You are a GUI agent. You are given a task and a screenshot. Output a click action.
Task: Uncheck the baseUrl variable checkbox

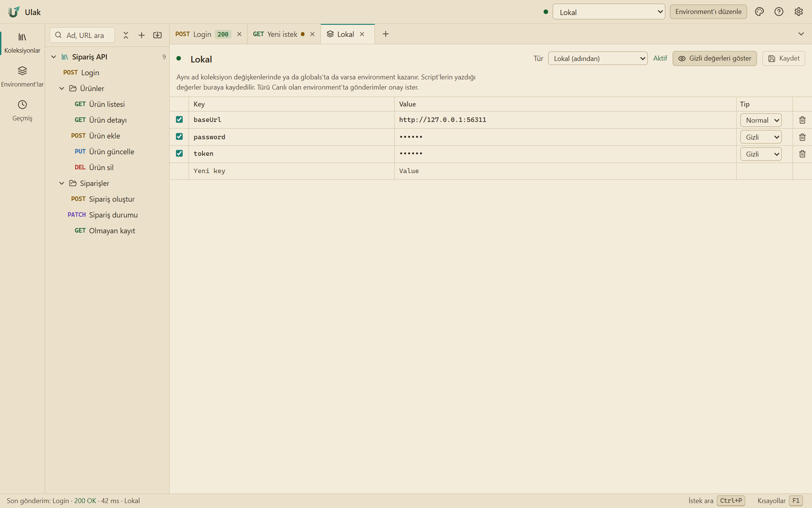point(179,119)
